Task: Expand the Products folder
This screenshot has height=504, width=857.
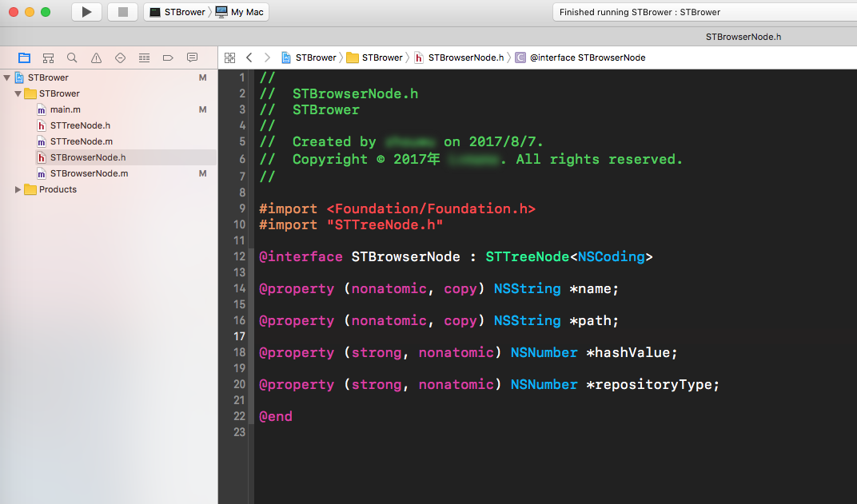Action: pos(18,189)
